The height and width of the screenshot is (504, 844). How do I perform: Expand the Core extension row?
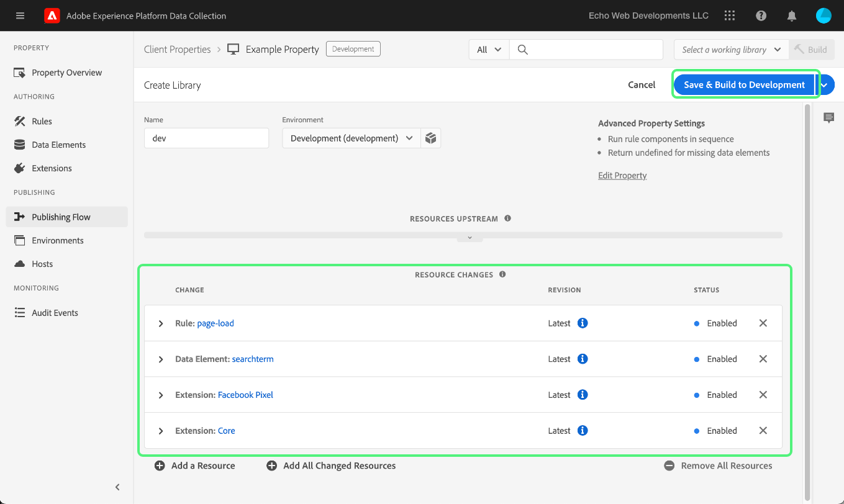click(161, 431)
